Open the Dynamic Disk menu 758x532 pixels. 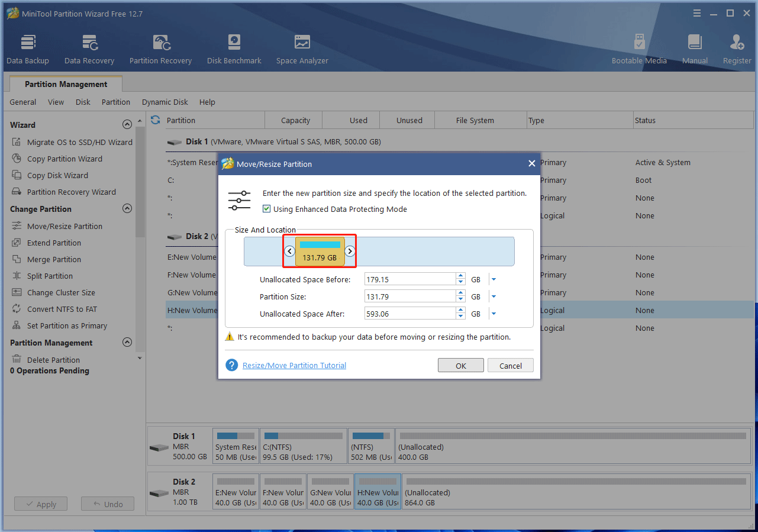(165, 102)
